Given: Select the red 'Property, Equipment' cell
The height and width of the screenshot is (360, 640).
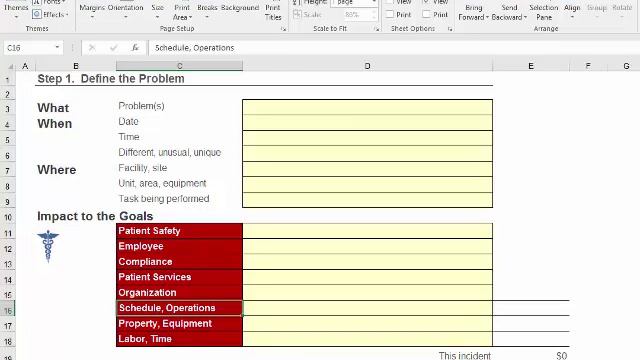Looking at the screenshot, I should coord(180,324).
